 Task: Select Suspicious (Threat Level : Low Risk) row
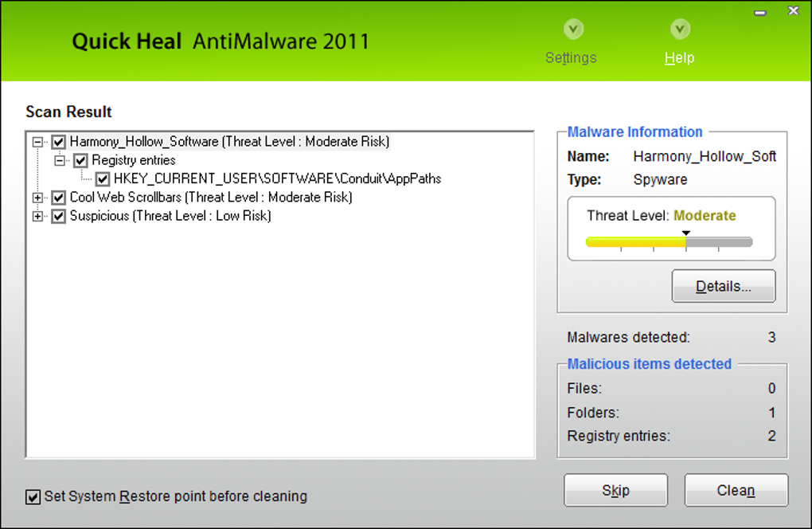click(x=170, y=216)
